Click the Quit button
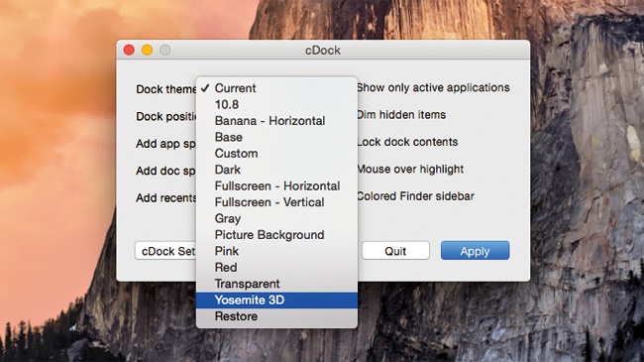The height and width of the screenshot is (362, 644). click(x=395, y=251)
